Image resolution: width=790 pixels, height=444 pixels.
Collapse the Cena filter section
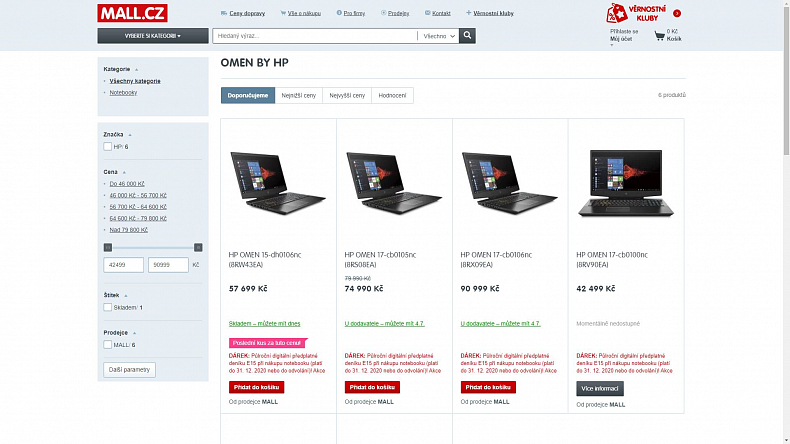124,172
